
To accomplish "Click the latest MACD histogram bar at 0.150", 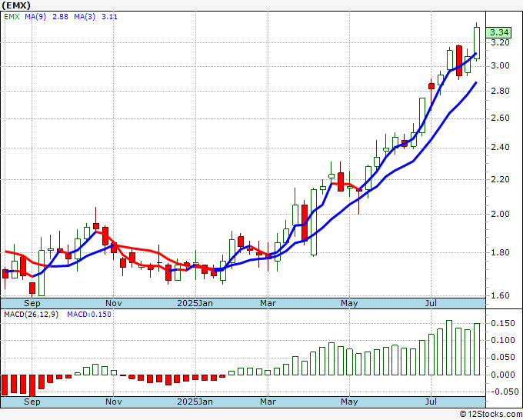I will pyautogui.click(x=477, y=349).
